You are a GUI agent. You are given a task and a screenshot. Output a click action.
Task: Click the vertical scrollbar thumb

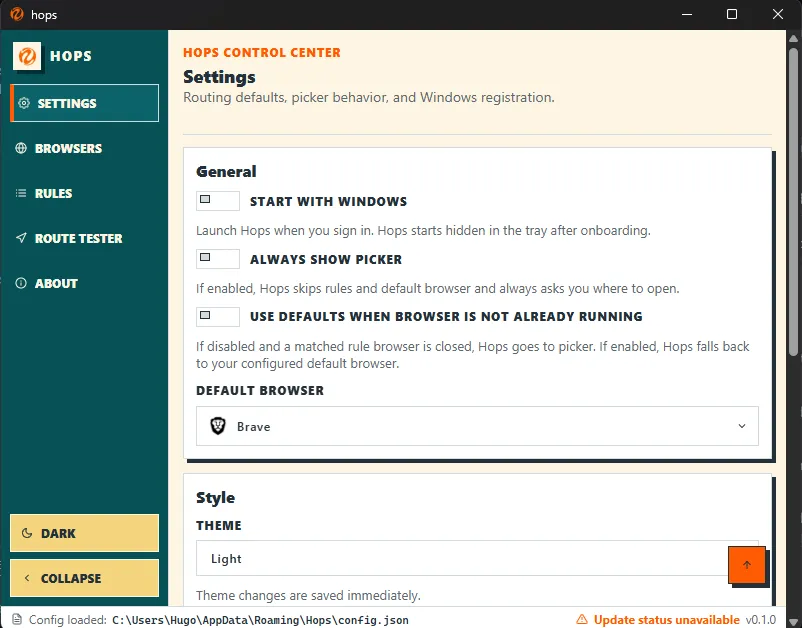coord(793,202)
